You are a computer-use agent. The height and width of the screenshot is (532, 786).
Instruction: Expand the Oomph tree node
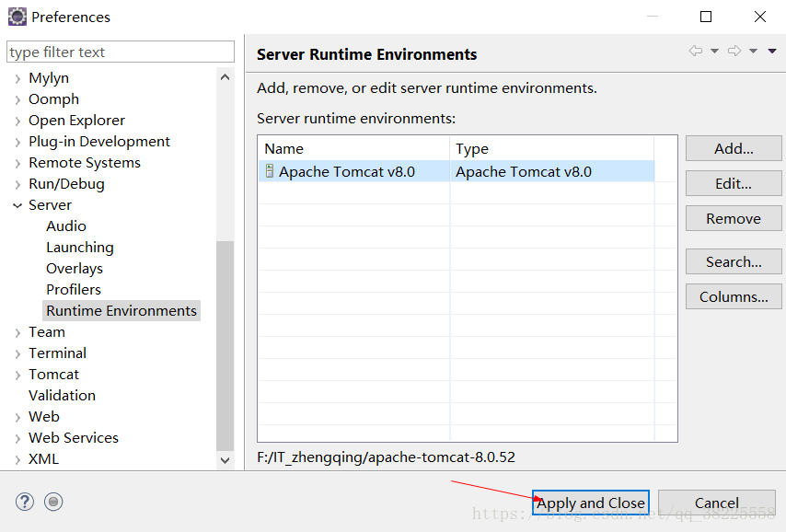pyautogui.click(x=18, y=99)
